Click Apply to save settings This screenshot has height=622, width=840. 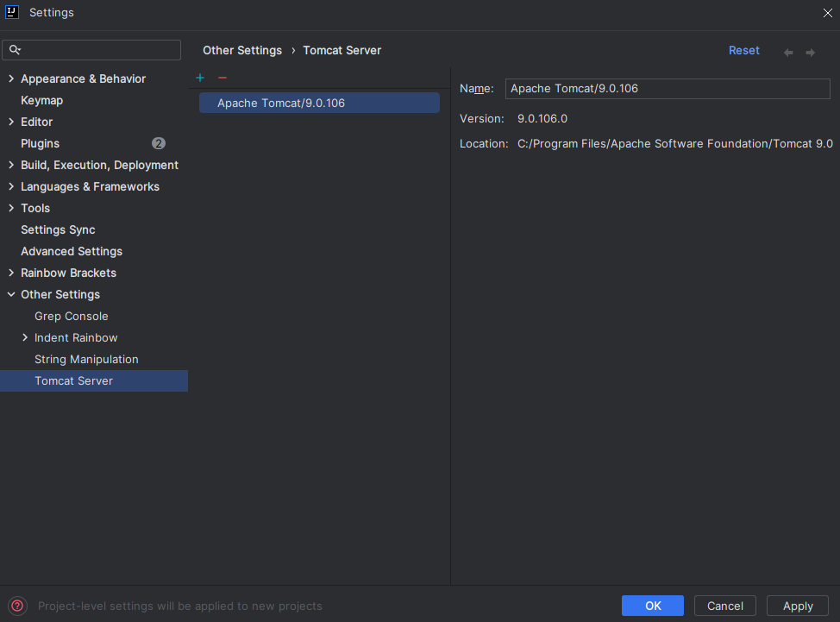[x=798, y=606]
